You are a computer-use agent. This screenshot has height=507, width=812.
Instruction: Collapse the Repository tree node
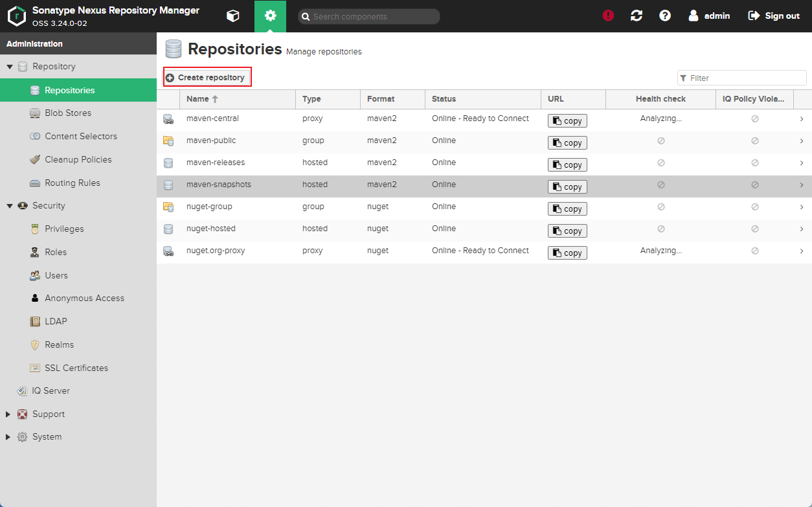click(x=9, y=67)
